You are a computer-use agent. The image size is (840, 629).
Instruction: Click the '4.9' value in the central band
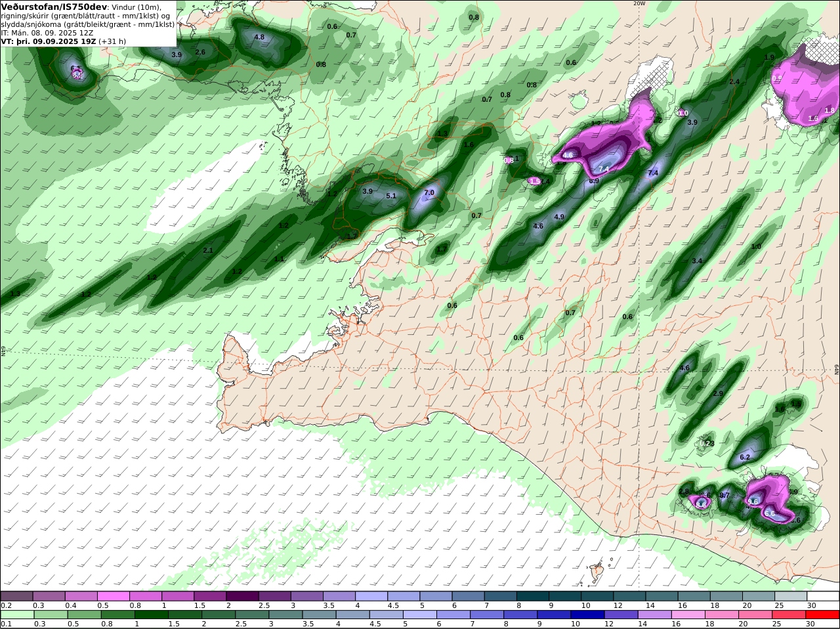(x=559, y=217)
